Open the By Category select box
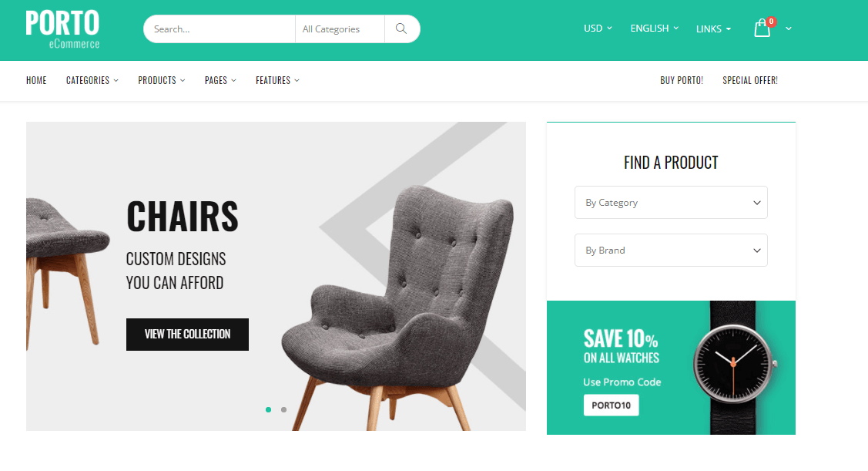The height and width of the screenshot is (471, 868). [x=671, y=202]
